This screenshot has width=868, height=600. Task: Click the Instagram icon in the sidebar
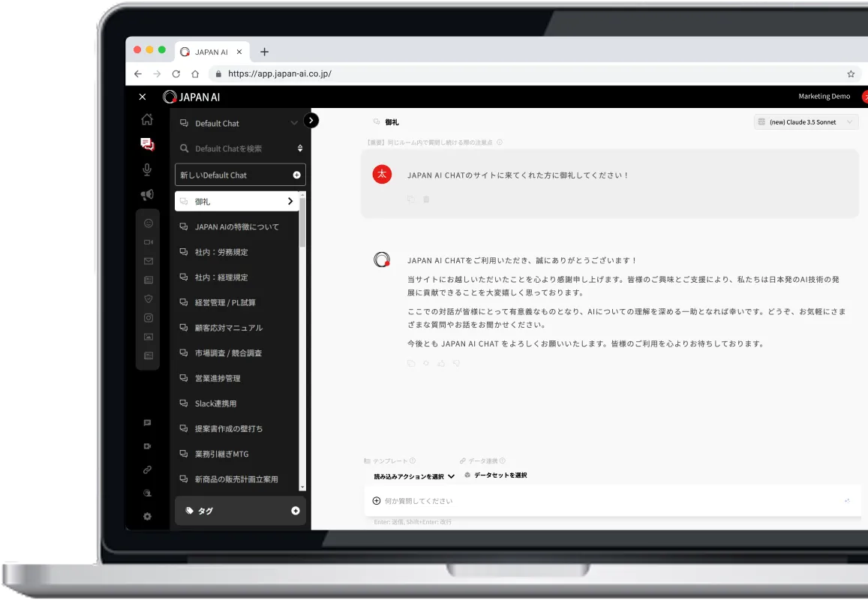pos(149,318)
